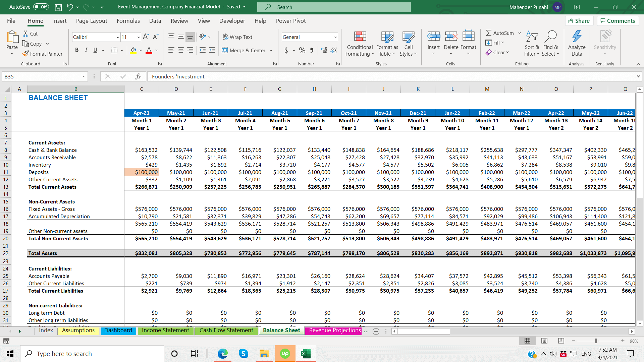644x362 pixels.
Task: Click the Paste clipboard icon
Action: pos(12,37)
